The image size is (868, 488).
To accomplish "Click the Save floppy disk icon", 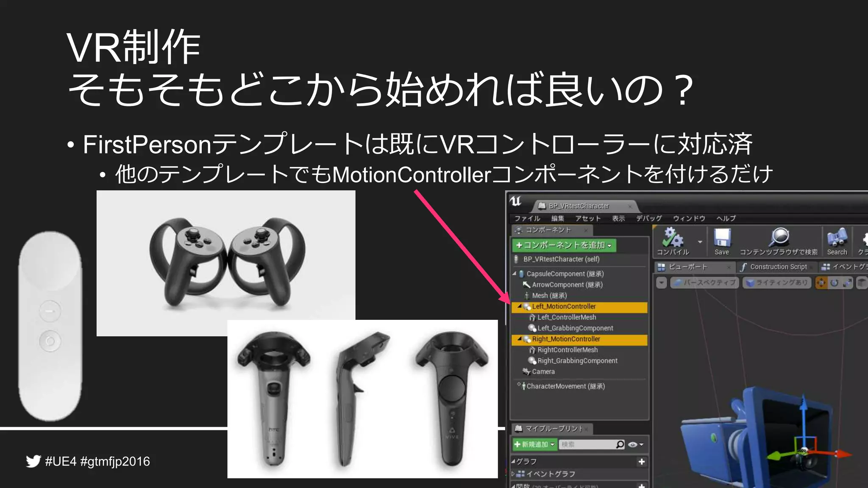I will click(x=722, y=238).
